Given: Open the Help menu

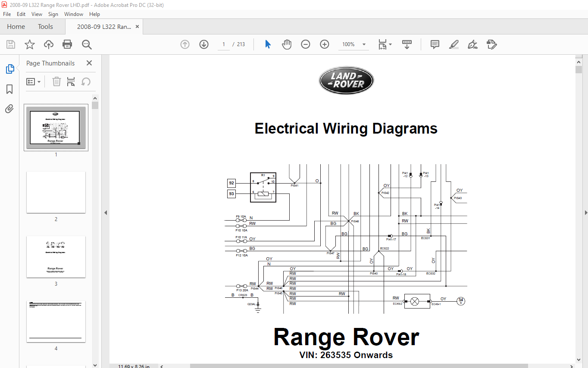Looking at the screenshot, I should tap(94, 14).
